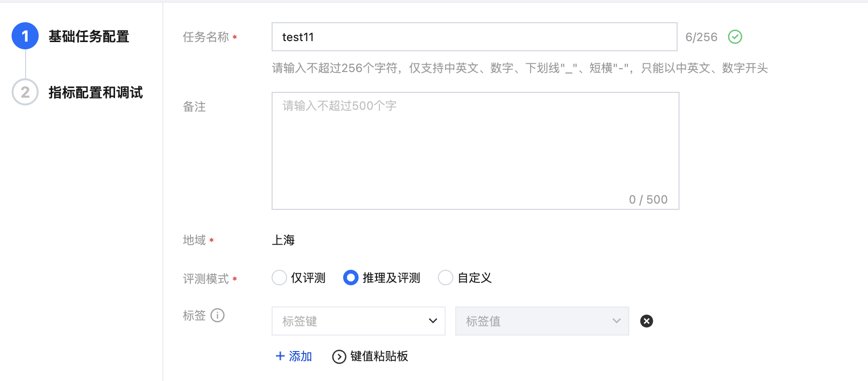Click the step 1 circle icon

[25, 36]
